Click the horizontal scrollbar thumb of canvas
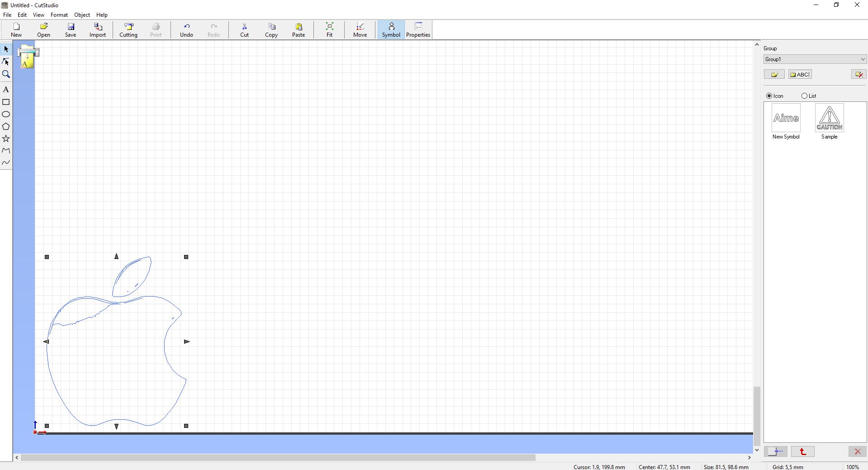 point(278,457)
